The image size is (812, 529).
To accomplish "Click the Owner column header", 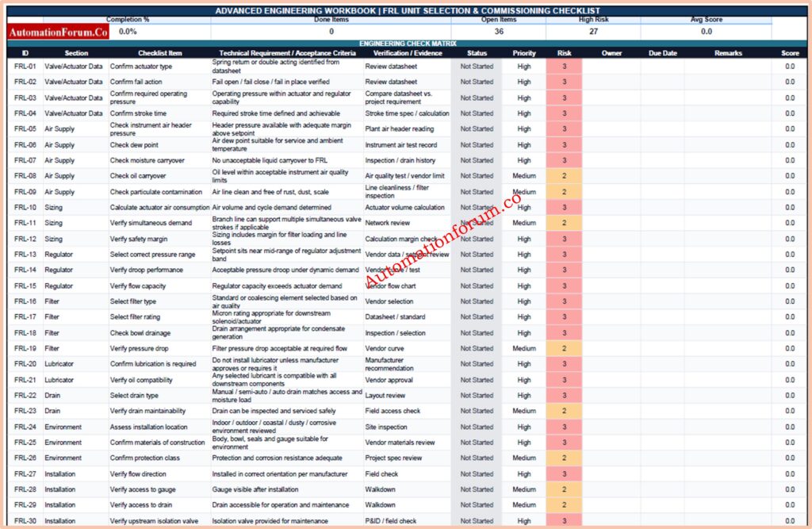I will 611,53.
